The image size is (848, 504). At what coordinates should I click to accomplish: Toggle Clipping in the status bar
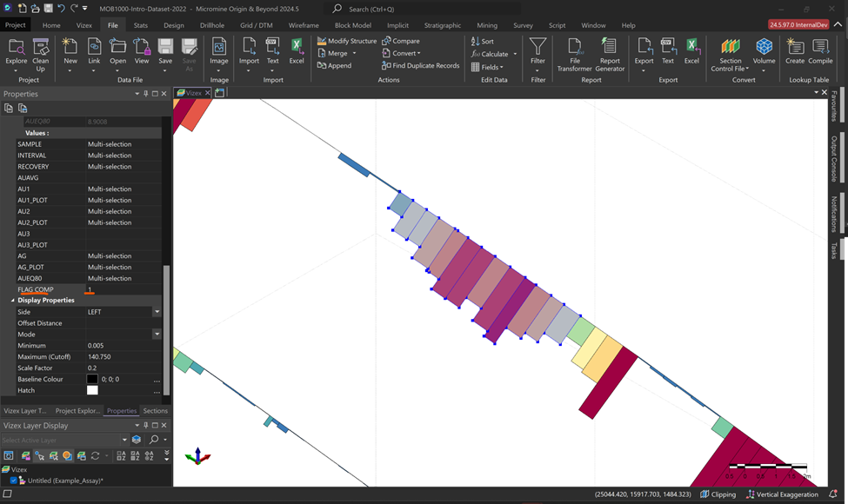717,494
